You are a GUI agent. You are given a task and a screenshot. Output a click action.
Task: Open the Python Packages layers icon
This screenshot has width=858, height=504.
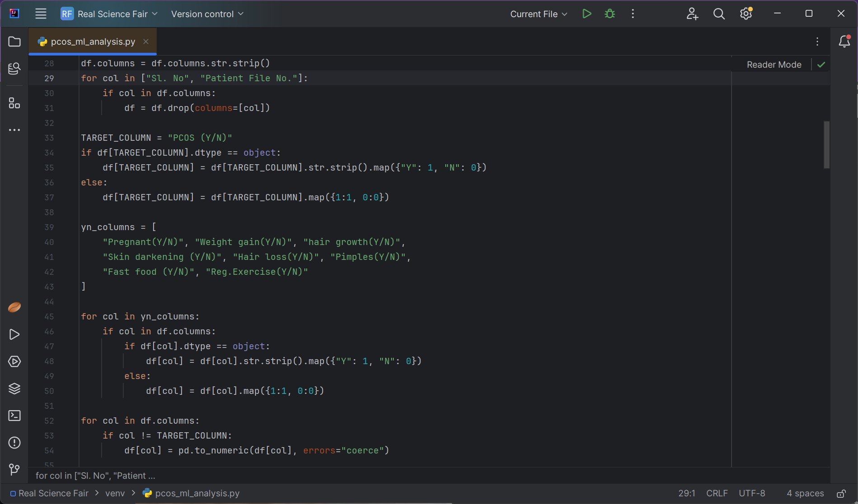click(14, 388)
